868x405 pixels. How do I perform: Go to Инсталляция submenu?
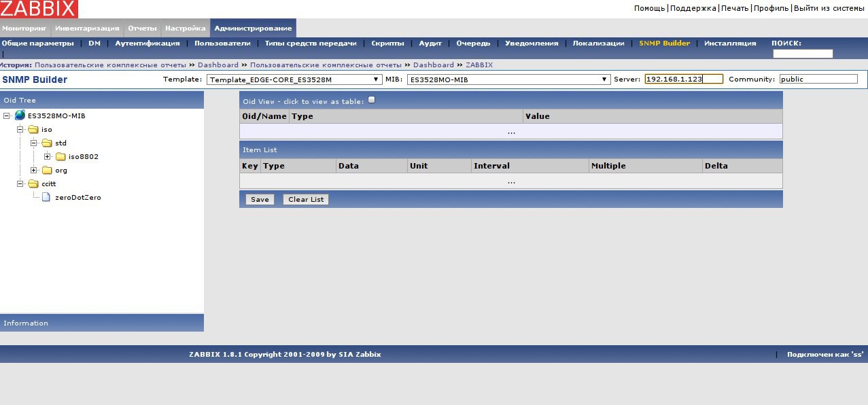730,43
